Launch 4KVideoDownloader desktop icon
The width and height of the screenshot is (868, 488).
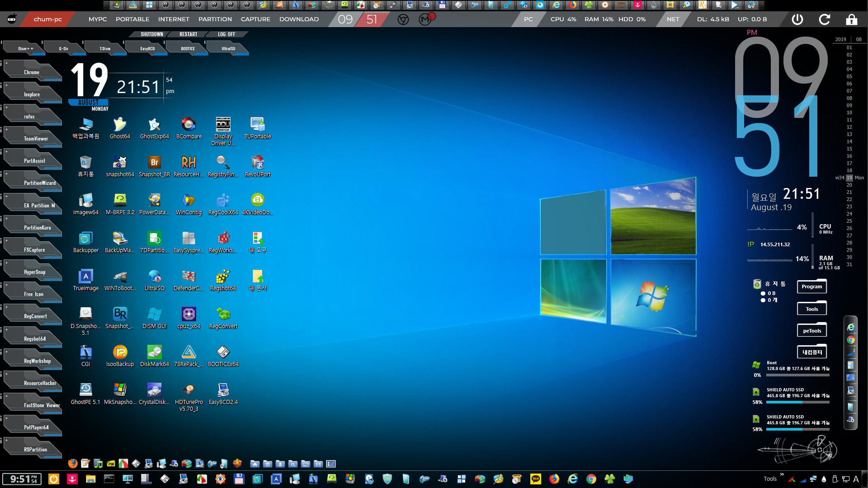tap(257, 204)
